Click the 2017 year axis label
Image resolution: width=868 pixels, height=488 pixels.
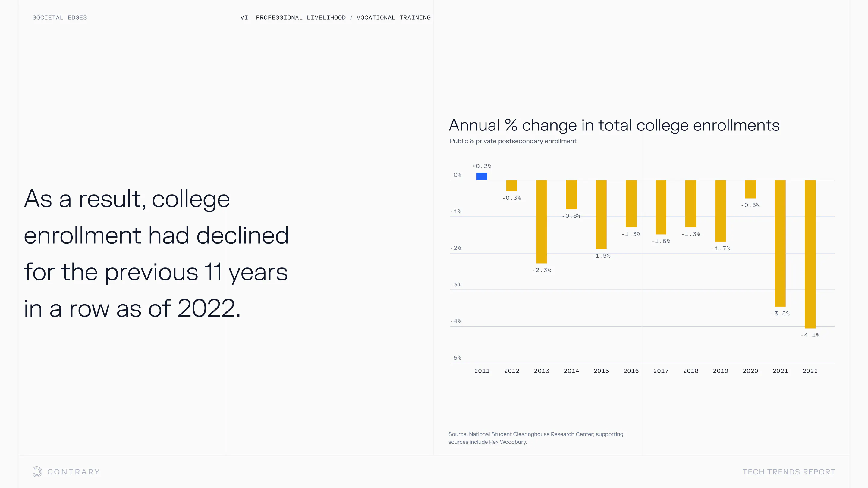pos(660,371)
